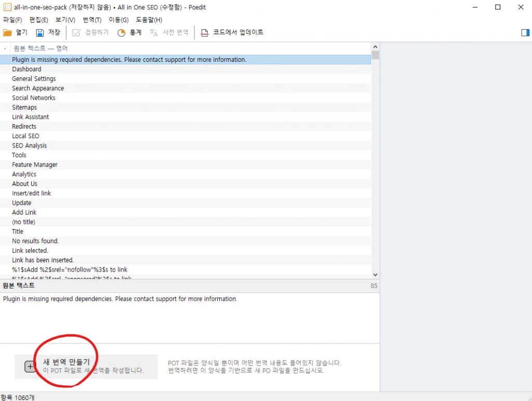Click the Validate (검증하기) checkmark icon
532x401 pixels.
coord(76,33)
